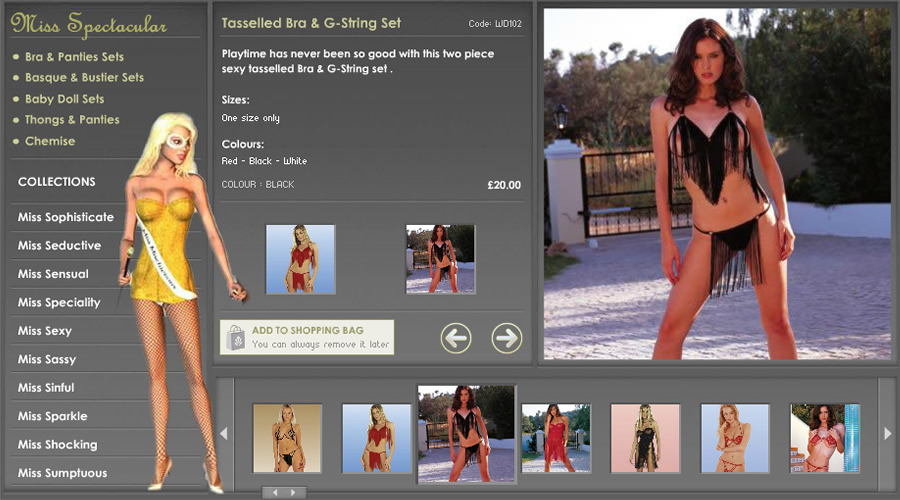Select Baby Doll Sets category
This screenshot has width=900, height=500.
64,99
